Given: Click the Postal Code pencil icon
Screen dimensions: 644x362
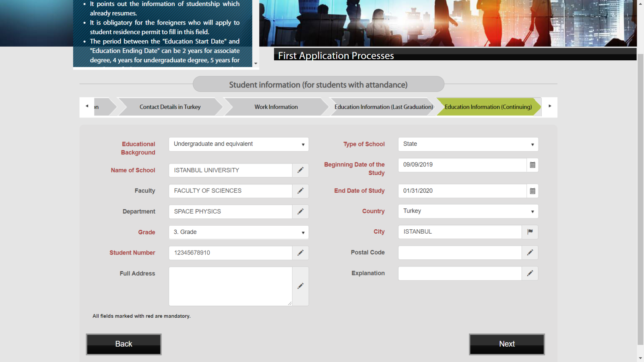Looking at the screenshot, I should click(530, 253).
